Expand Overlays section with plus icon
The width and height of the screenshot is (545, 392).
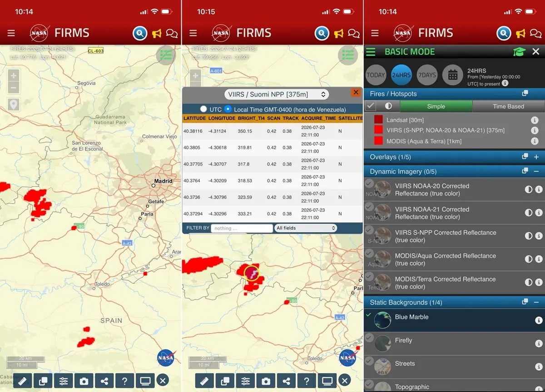536,157
